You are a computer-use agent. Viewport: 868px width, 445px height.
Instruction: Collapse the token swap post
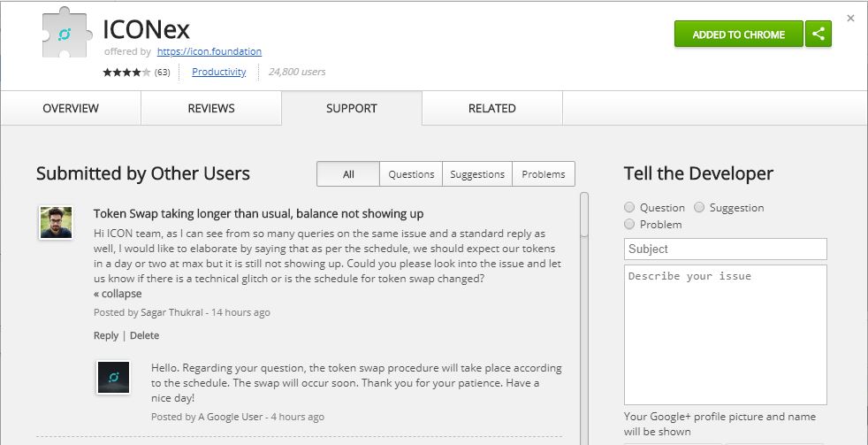tap(118, 294)
